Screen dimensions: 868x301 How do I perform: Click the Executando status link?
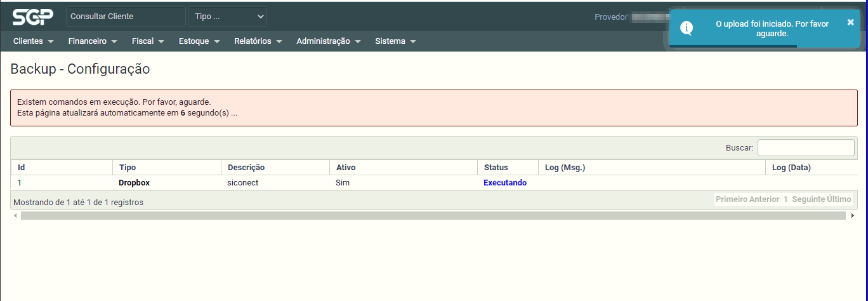point(504,183)
